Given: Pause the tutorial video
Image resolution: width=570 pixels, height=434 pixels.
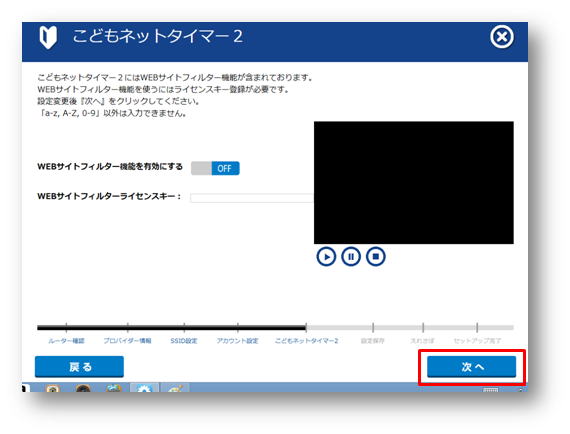Looking at the screenshot, I should click(351, 257).
